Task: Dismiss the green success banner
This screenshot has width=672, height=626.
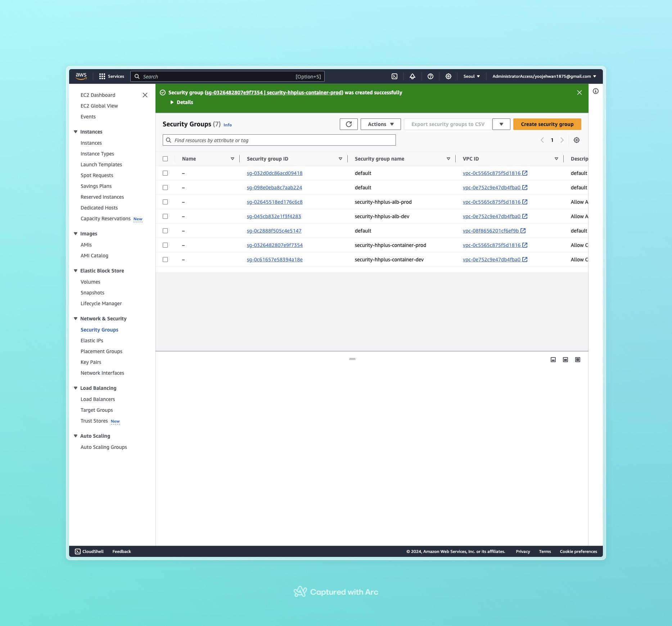Action: tap(579, 93)
